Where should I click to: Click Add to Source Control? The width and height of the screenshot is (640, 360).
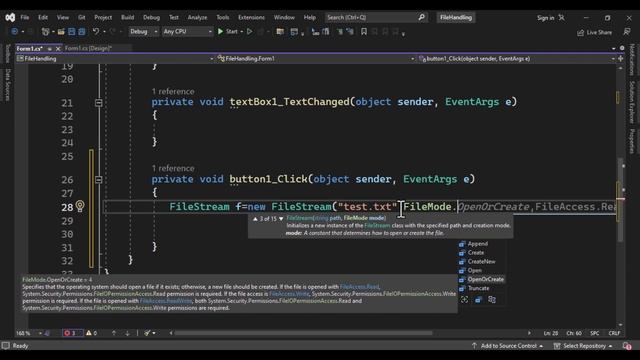click(507, 346)
